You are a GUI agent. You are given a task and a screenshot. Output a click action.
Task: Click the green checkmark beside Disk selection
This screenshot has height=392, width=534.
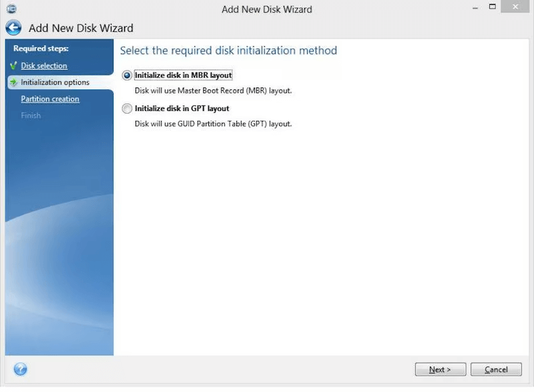[x=14, y=65]
